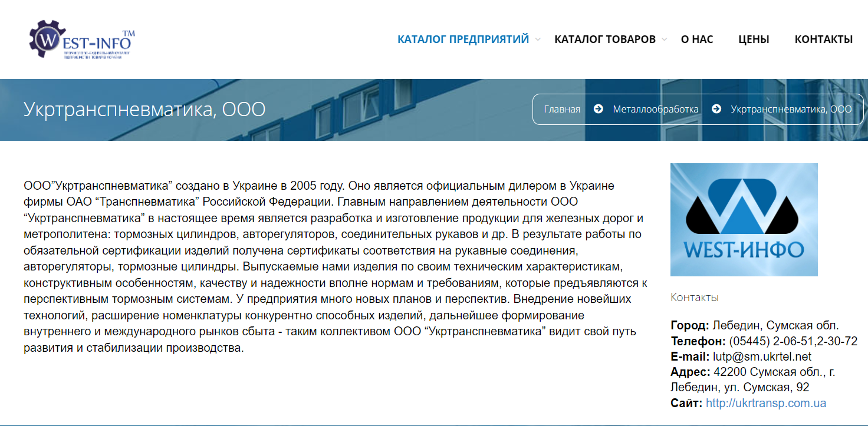Viewport: 868px width, 426px height.
Task: Click the city value Лебедин, Сумская обл.
Action: coord(775,325)
